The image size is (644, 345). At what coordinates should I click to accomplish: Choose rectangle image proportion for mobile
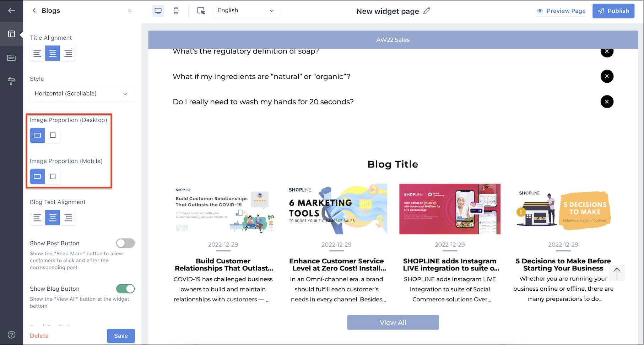point(37,176)
